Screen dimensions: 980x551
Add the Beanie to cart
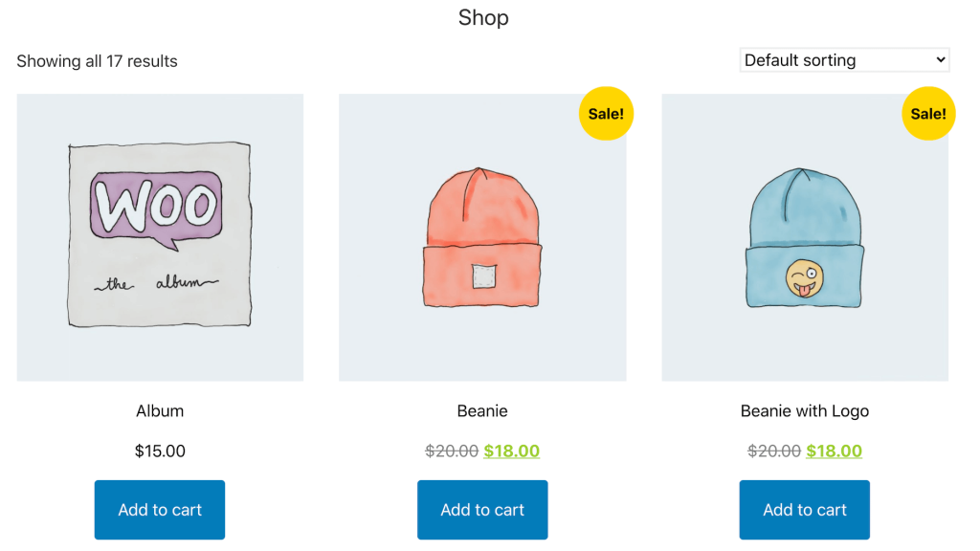(482, 509)
